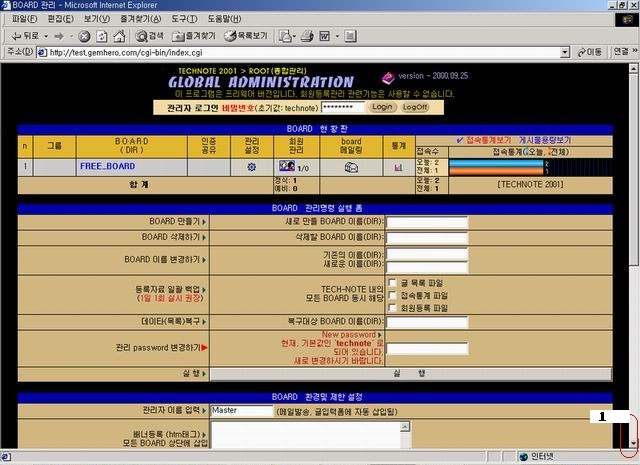Screen dimensions: 640x465
Task: Expand the Links (연결) toolbar chevron
Action: pyautogui.click(x=635, y=51)
